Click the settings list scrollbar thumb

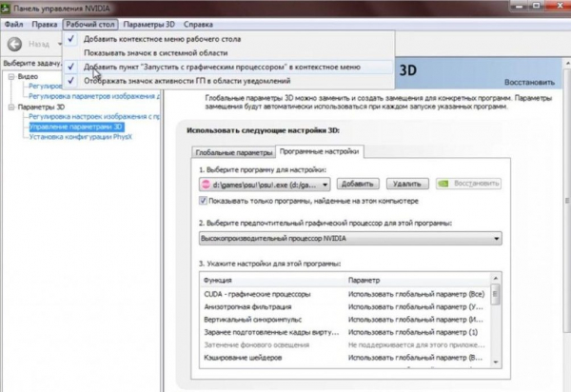point(496,294)
